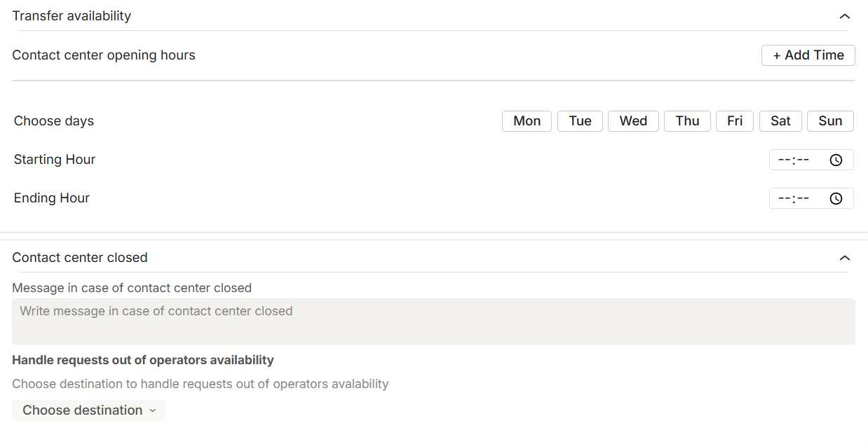The image size is (868, 442).
Task: Toggle Wed day selection
Action: point(633,121)
